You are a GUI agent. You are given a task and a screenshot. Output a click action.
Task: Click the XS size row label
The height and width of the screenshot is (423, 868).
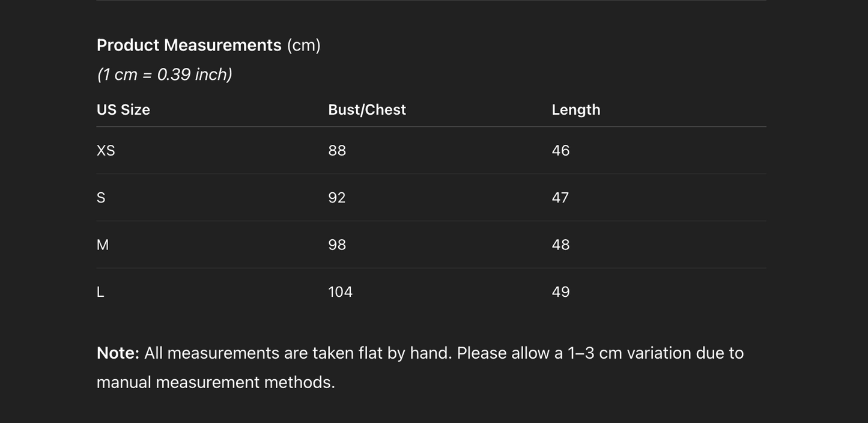pyautogui.click(x=106, y=150)
